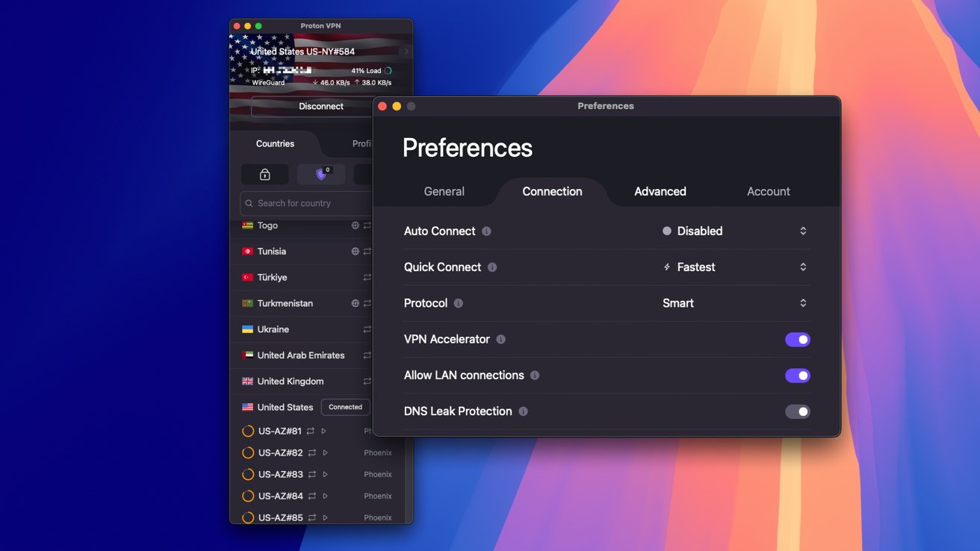Click the P2P icon on US-AZ#82

311,452
